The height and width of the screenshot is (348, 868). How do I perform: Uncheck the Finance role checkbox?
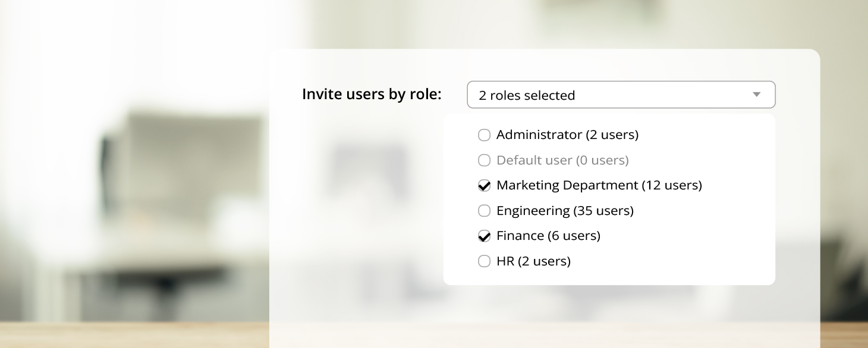click(484, 236)
